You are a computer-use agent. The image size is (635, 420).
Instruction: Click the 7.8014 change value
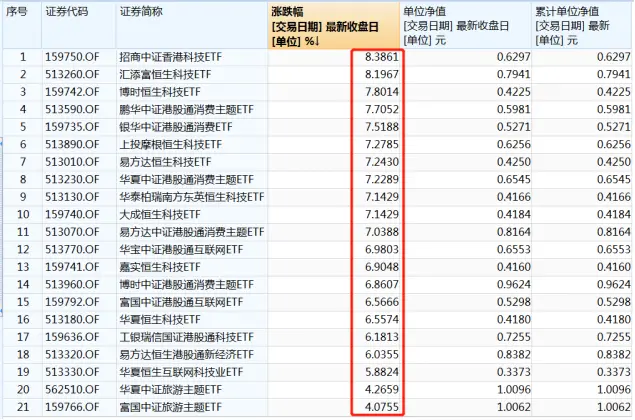point(381,92)
